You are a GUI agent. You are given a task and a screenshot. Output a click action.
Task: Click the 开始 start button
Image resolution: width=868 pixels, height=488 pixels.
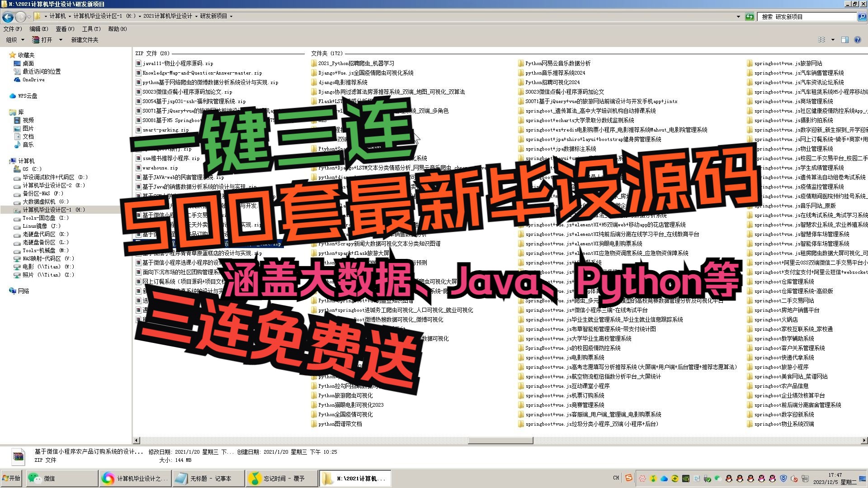point(12,478)
